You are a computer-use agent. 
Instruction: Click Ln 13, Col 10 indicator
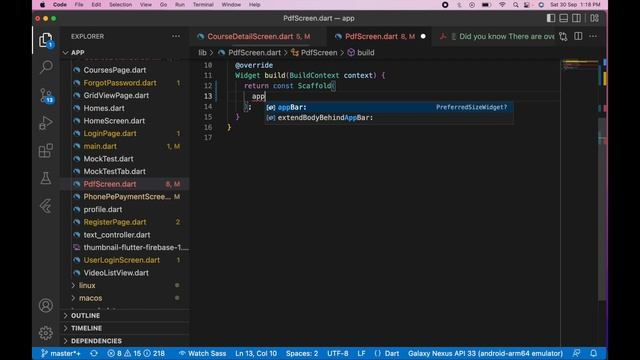point(256,353)
